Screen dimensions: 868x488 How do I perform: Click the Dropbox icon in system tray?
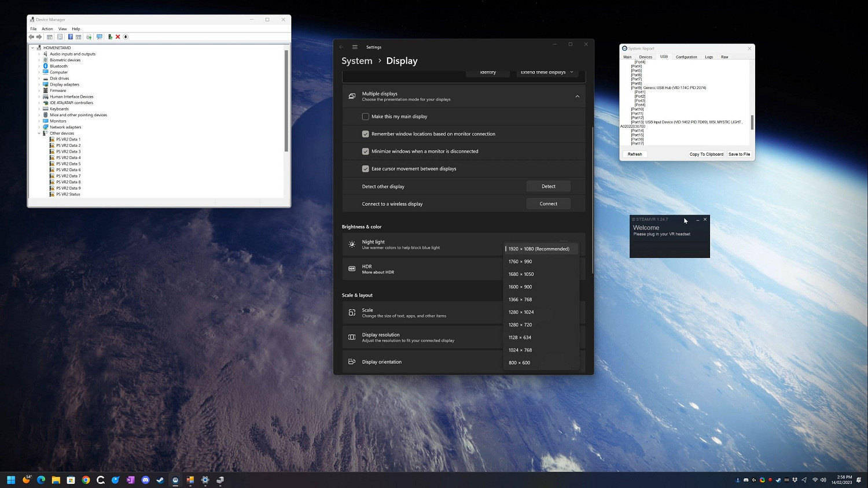[x=795, y=480]
